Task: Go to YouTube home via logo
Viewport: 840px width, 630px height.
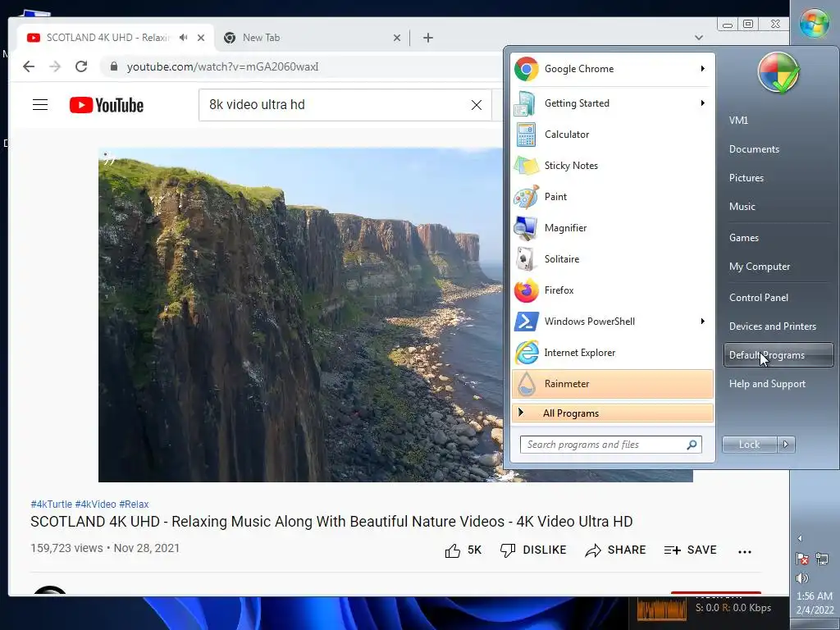Action: click(107, 105)
